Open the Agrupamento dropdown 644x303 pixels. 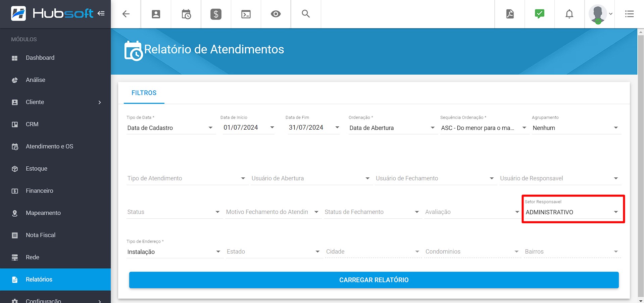576,128
